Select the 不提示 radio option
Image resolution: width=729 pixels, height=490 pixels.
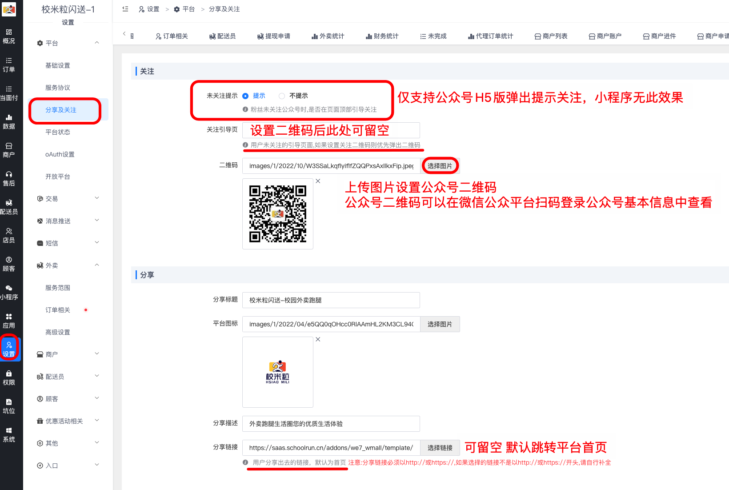(283, 94)
